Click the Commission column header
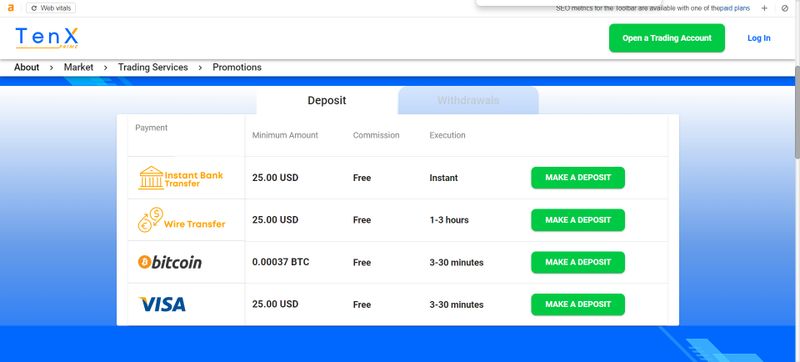800x362 pixels. click(x=376, y=136)
